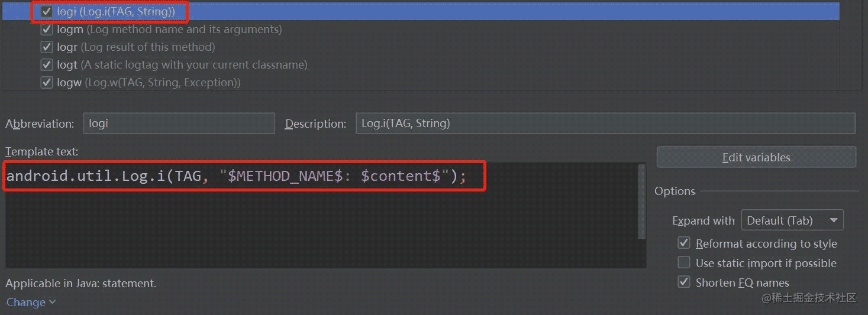Click the Abbreviation input field
Image resolution: width=868 pixels, height=315 pixels.
tap(179, 124)
